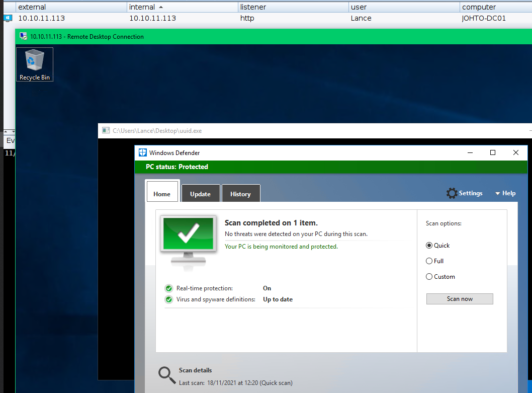This screenshot has height=393, width=532.
Task: Click the green checkmark monitor status image
Action: tap(188, 243)
